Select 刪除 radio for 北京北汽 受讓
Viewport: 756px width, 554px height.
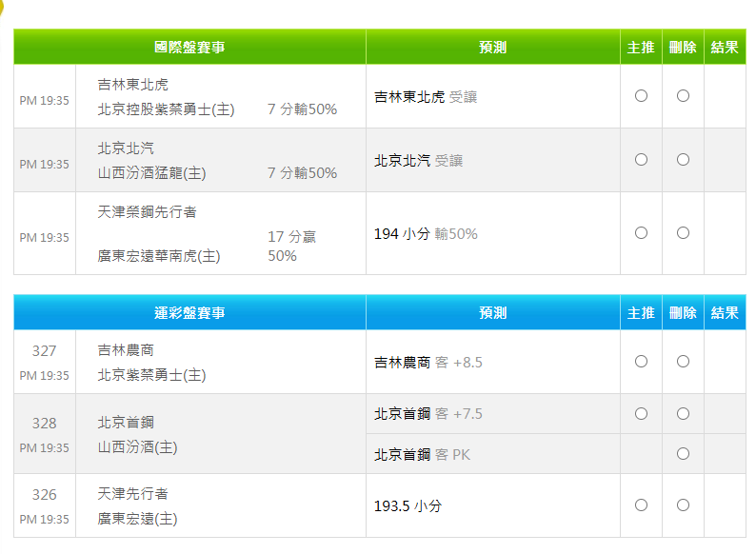pos(683,160)
